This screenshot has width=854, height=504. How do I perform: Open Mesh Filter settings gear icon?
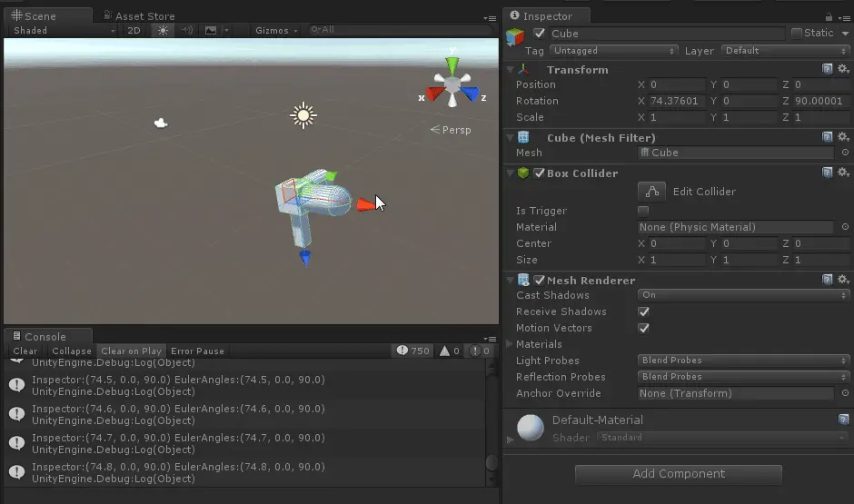(x=843, y=137)
